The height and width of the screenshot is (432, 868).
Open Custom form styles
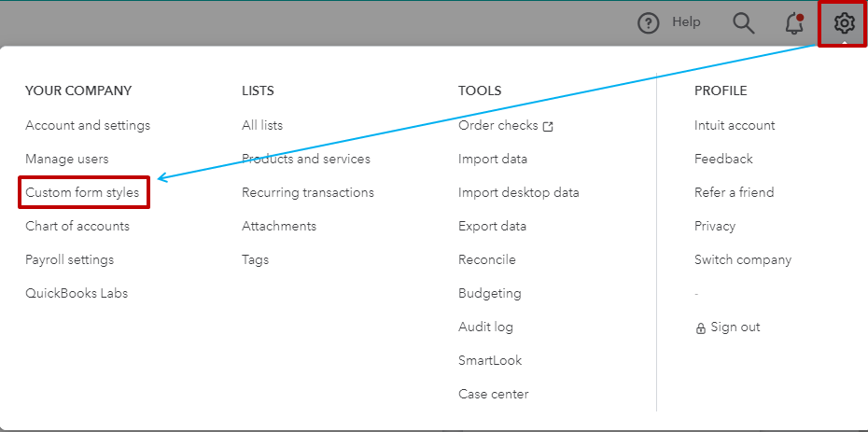82,192
